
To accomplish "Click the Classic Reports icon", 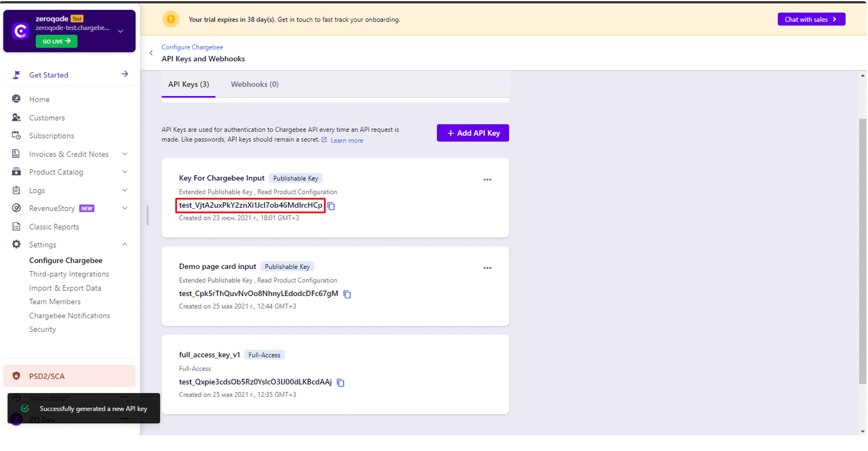I will [x=16, y=227].
